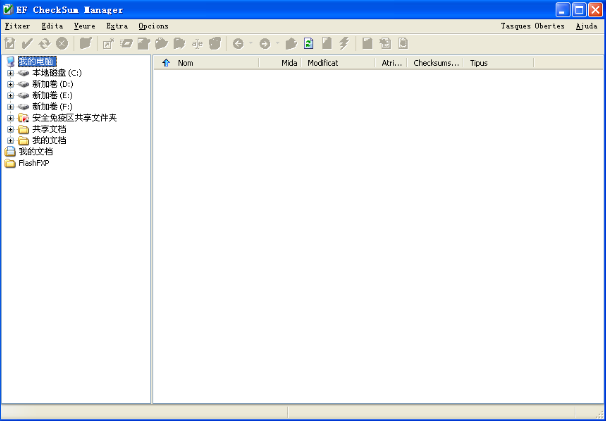Viewport: 606px width, 421px height.
Task: Click the drive icon of 新加卷 (F:)
Action: (x=24, y=107)
